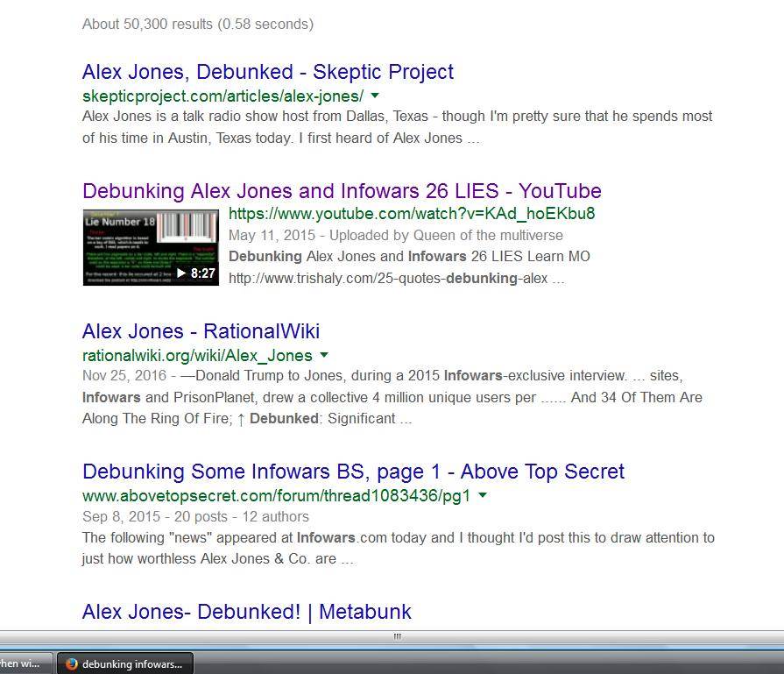Open 'Alex Jones, Debunked - Skeptic Project' result
The height and width of the screenshot is (674, 784).
(x=267, y=72)
